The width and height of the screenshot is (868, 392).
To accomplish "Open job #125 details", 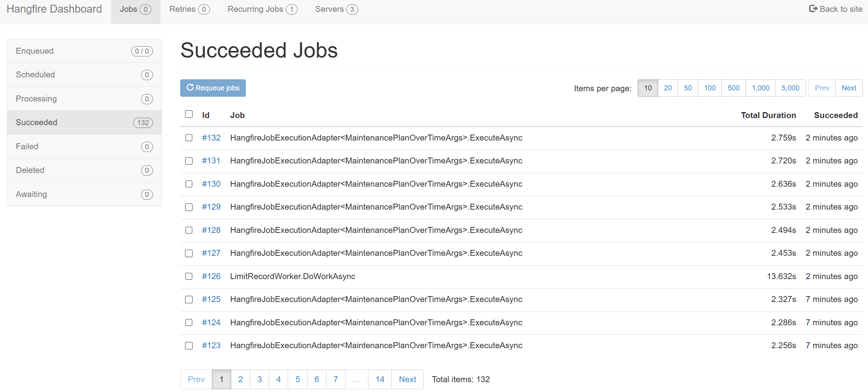I will (x=211, y=299).
